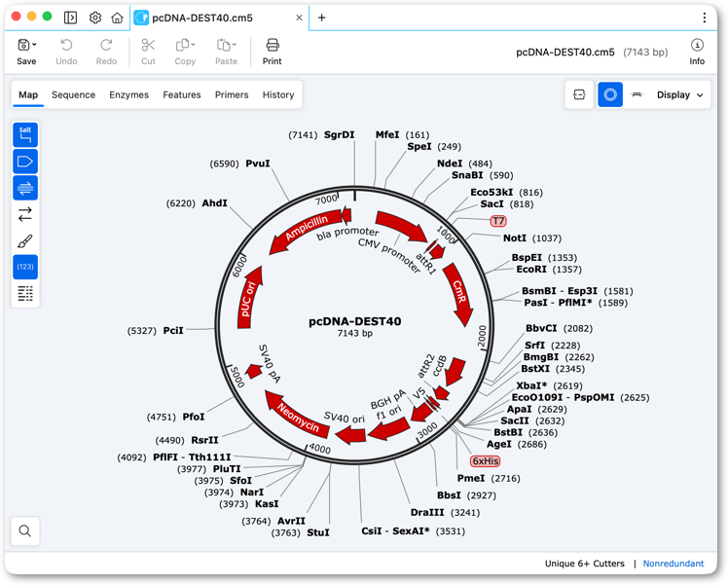Select the BbvCI enzyme label
Image resolution: width=728 pixels, height=585 pixels.
point(541,328)
